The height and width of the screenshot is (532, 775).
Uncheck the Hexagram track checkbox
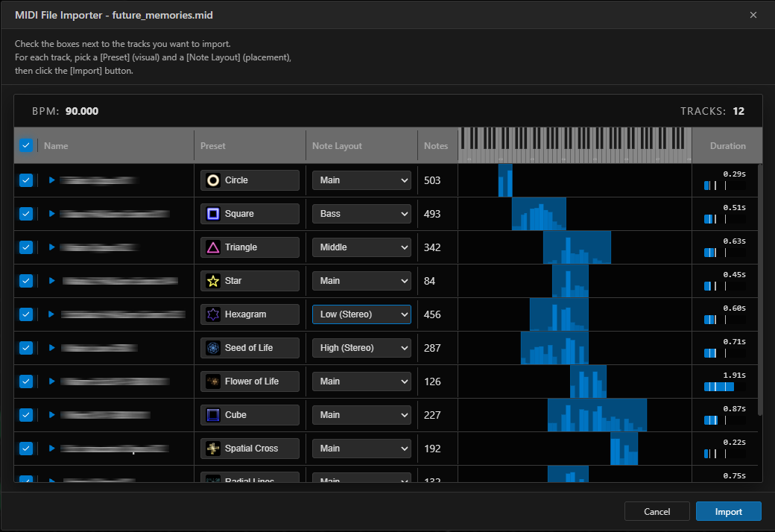click(25, 314)
